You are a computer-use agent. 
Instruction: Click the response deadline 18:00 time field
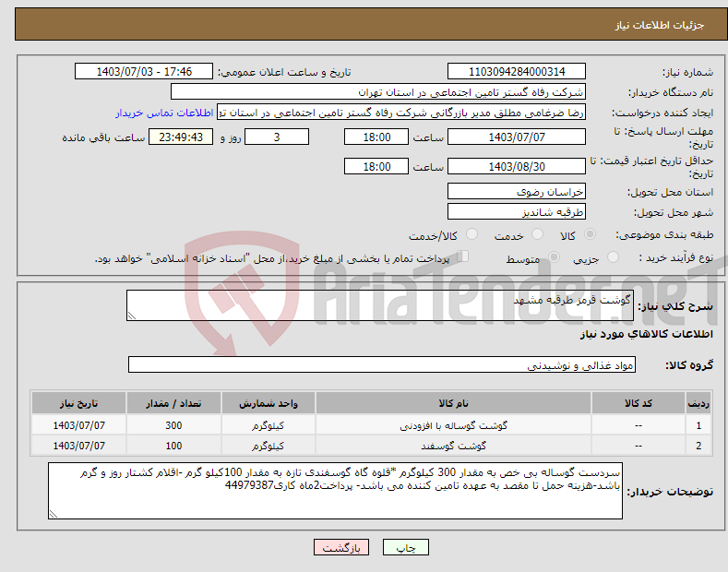[x=376, y=137]
